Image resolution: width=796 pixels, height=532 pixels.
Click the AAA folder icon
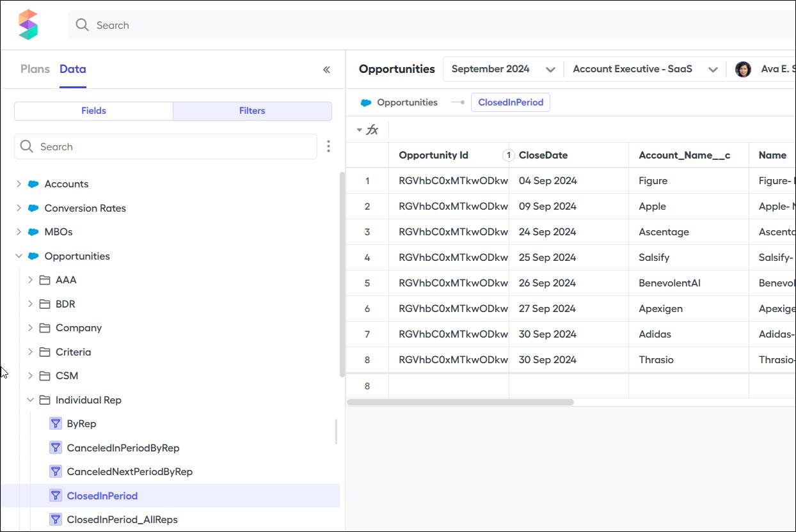45,280
